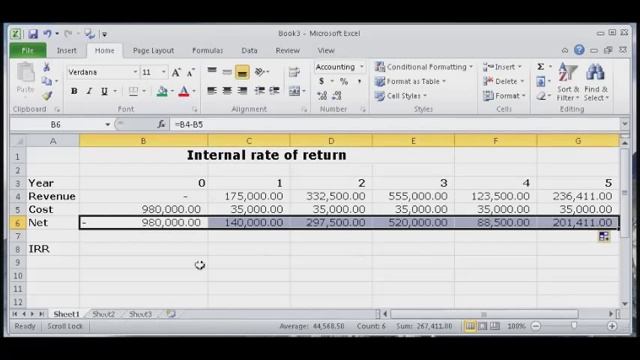The image size is (640, 360).
Task: Increase font size with the large A icon
Action: 176,73
